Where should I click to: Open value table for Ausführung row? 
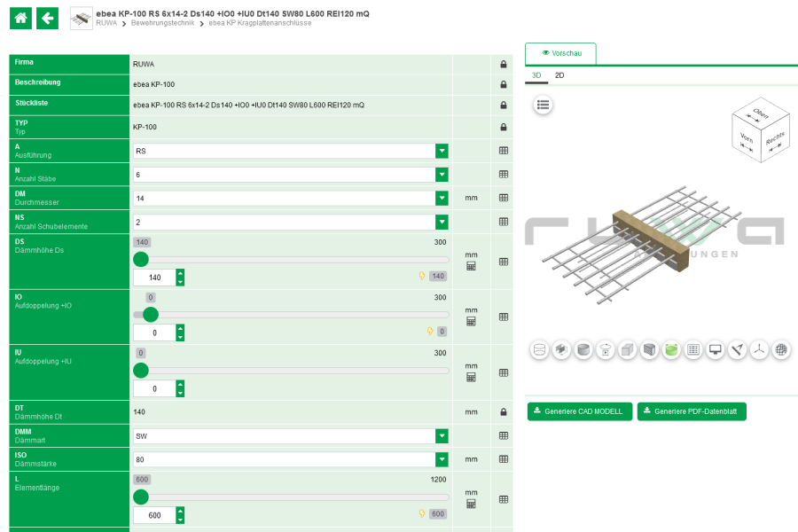pyautogui.click(x=503, y=151)
